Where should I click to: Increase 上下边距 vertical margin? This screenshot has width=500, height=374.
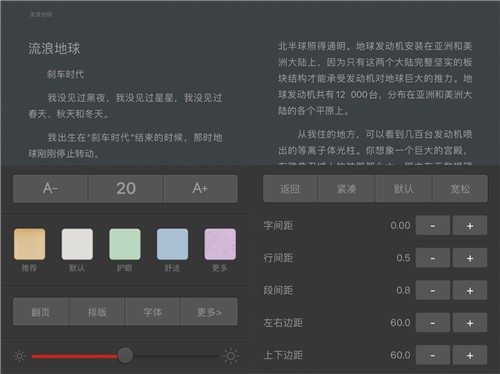(470, 355)
